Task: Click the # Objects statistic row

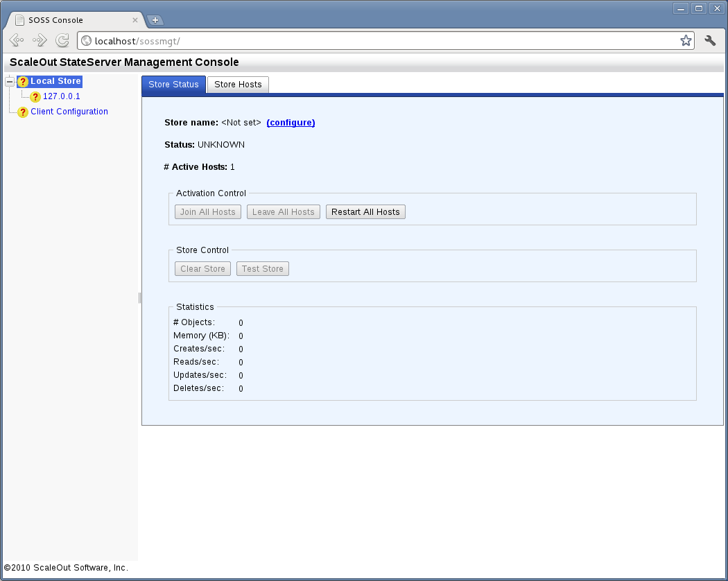Action: (x=208, y=322)
